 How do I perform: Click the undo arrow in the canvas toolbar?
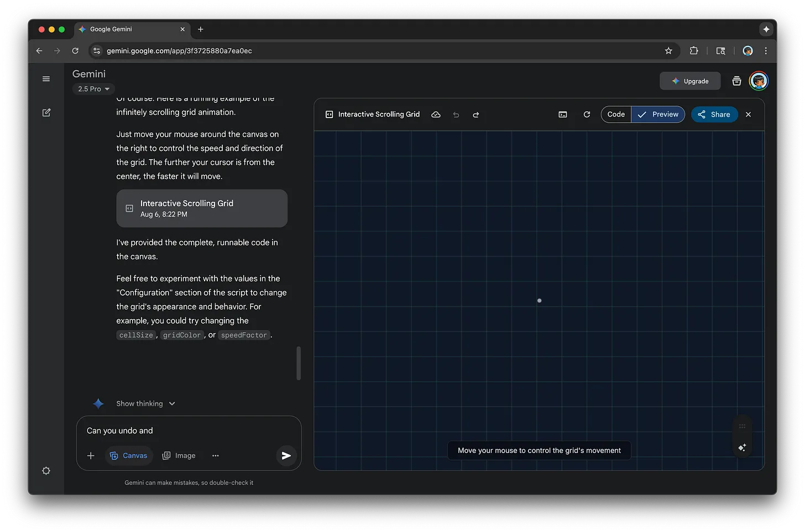456,115
